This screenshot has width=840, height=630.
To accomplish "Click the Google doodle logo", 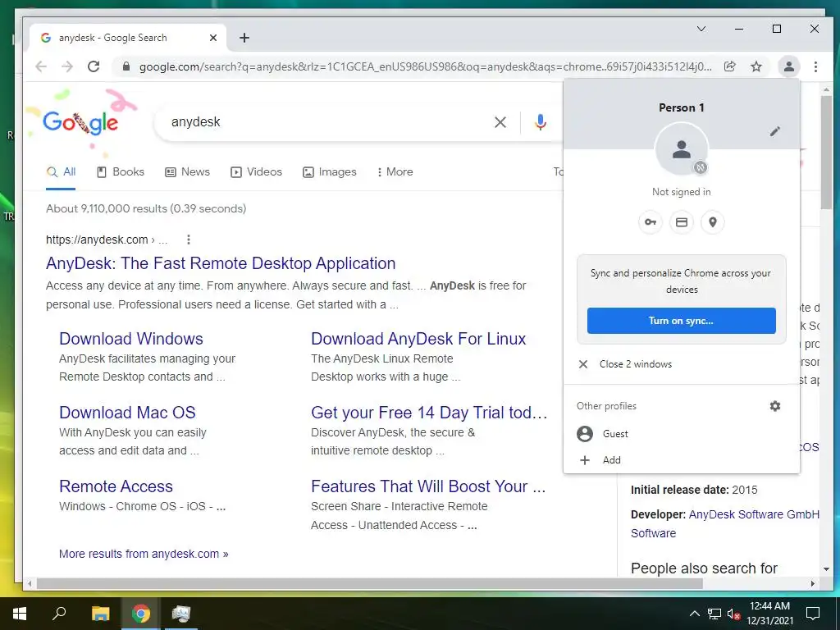I will pos(80,123).
